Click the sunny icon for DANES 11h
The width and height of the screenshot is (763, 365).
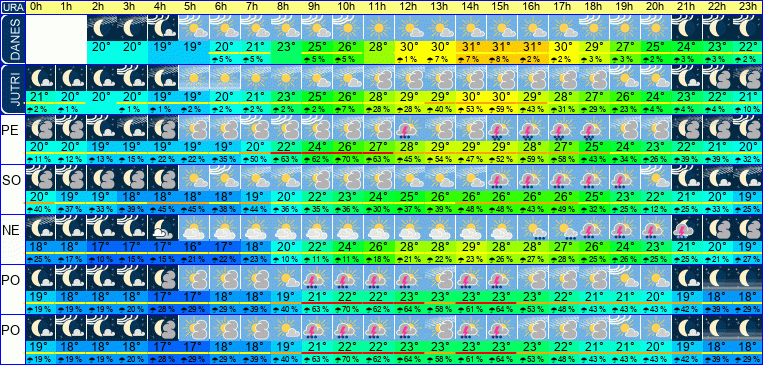point(379,28)
